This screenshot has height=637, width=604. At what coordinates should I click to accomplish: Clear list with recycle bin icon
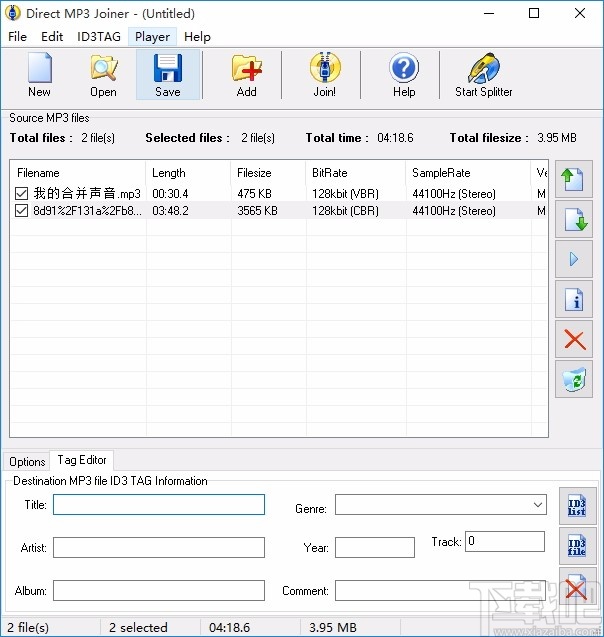pos(574,379)
